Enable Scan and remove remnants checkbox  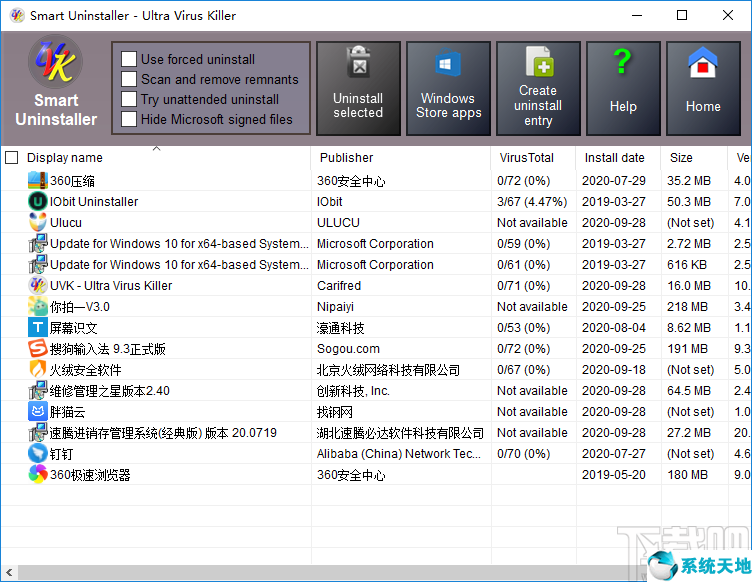pos(129,79)
